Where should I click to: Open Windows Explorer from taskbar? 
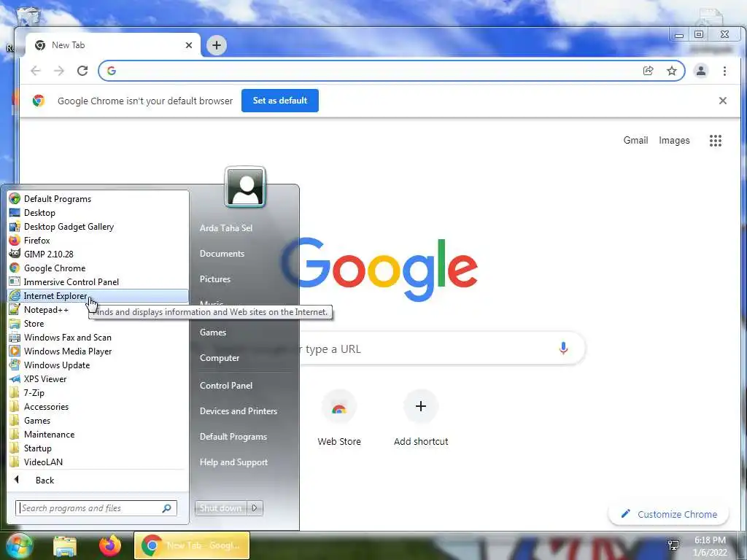pyautogui.click(x=65, y=546)
